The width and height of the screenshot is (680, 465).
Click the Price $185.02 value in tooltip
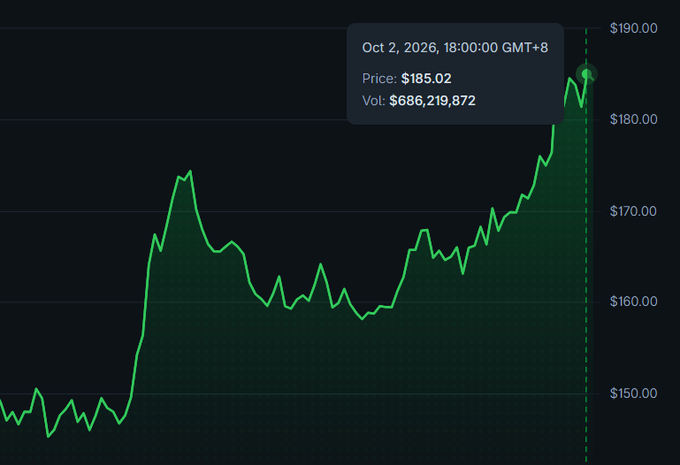click(x=426, y=79)
